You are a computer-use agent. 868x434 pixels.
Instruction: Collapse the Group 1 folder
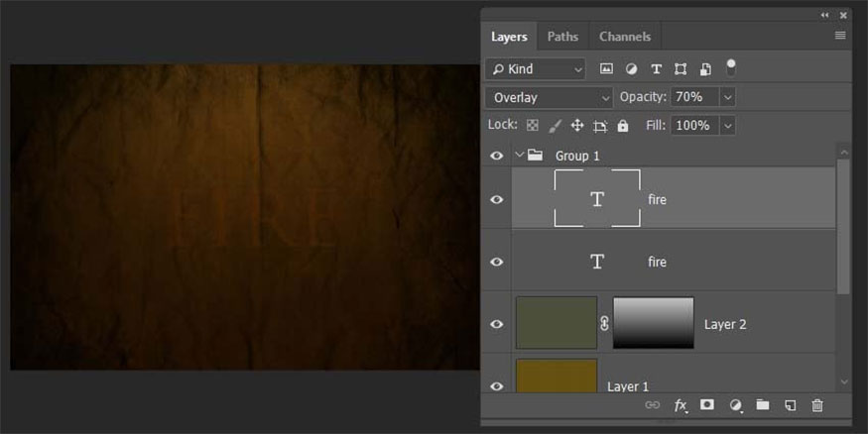click(519, 156)
